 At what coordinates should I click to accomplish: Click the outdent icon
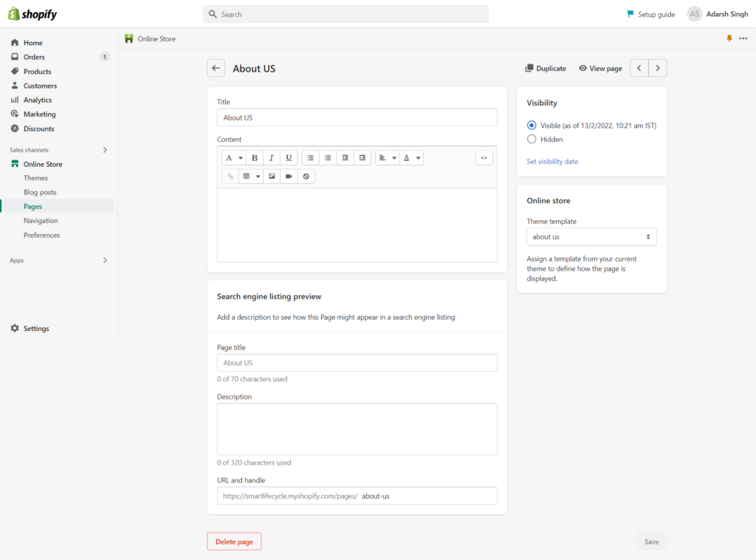click(346, 157)
